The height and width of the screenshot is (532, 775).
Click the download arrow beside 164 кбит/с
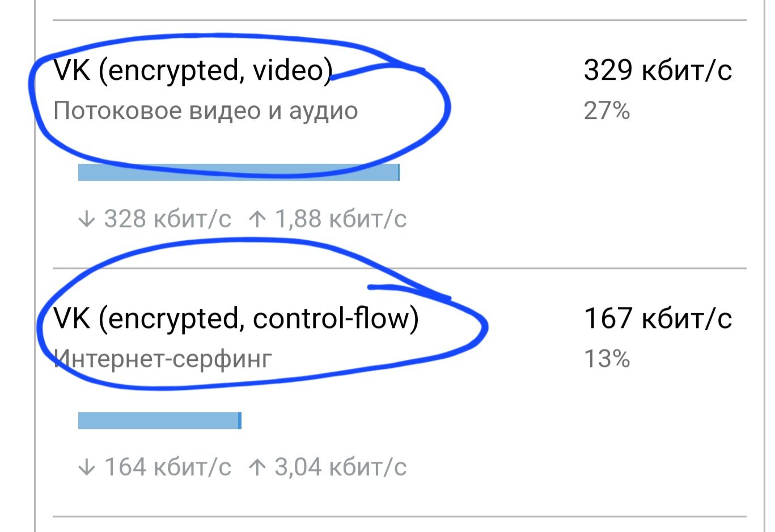click(x=86, y=467)
